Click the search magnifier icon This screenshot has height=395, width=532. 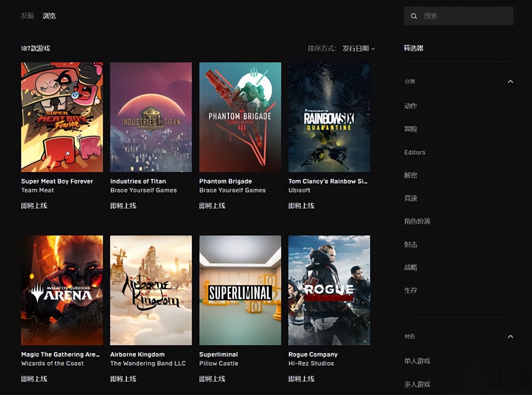tap(414, 16)
